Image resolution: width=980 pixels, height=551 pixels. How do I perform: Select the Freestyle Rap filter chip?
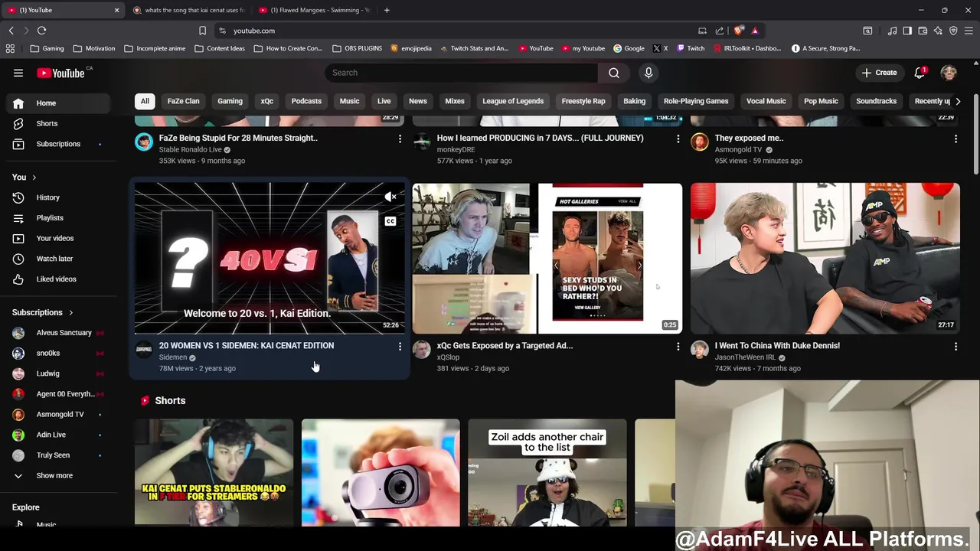click(x=583, y=101)
